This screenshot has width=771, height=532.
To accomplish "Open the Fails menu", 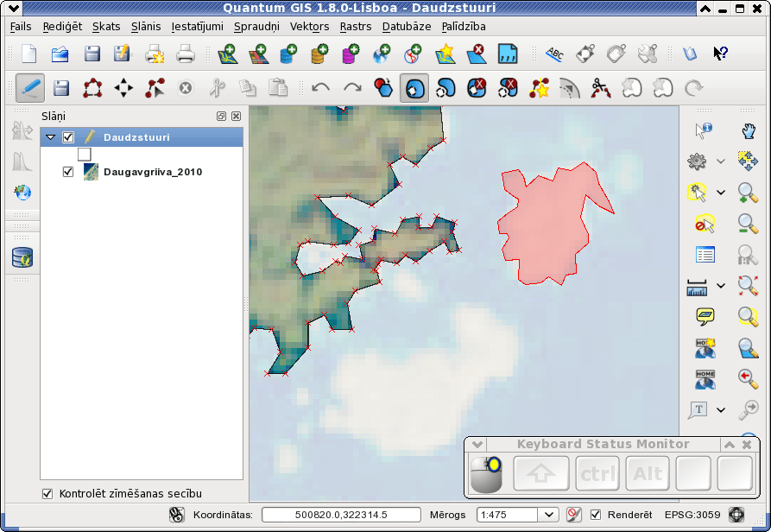I will [21, 27].
